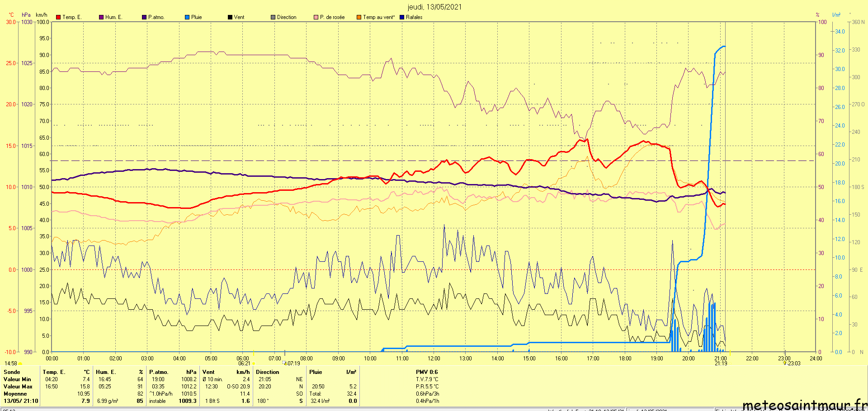Select the Pluie header in the data table
The image size is (868, 411).
tap(316, 372)
